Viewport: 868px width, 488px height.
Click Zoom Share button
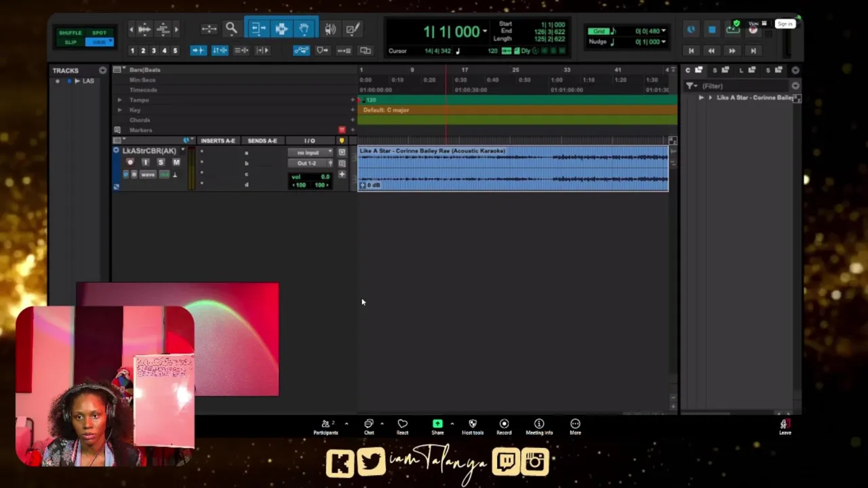437,427
